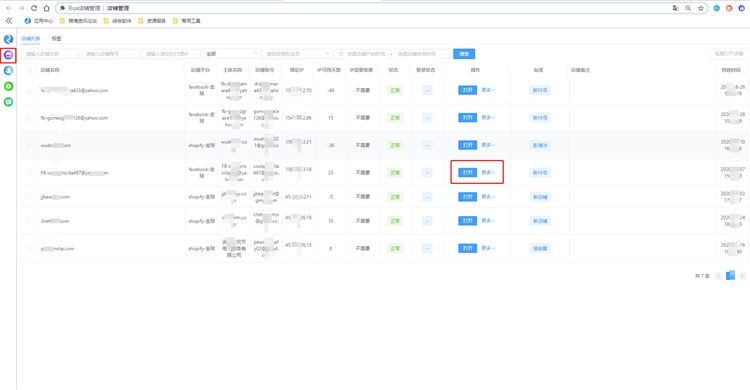Bookmark page with star icon
Screen dimensions: 750x390
tap(701, 8)
